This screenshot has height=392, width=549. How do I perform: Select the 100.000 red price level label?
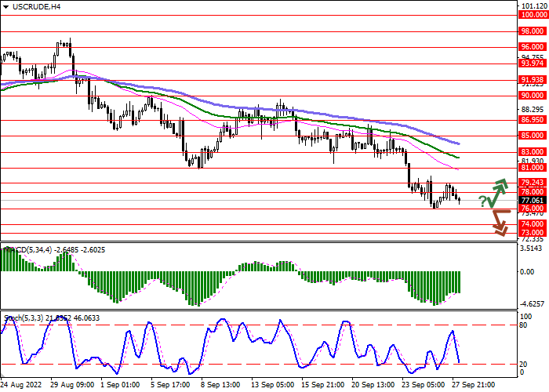tap(533, 15)
